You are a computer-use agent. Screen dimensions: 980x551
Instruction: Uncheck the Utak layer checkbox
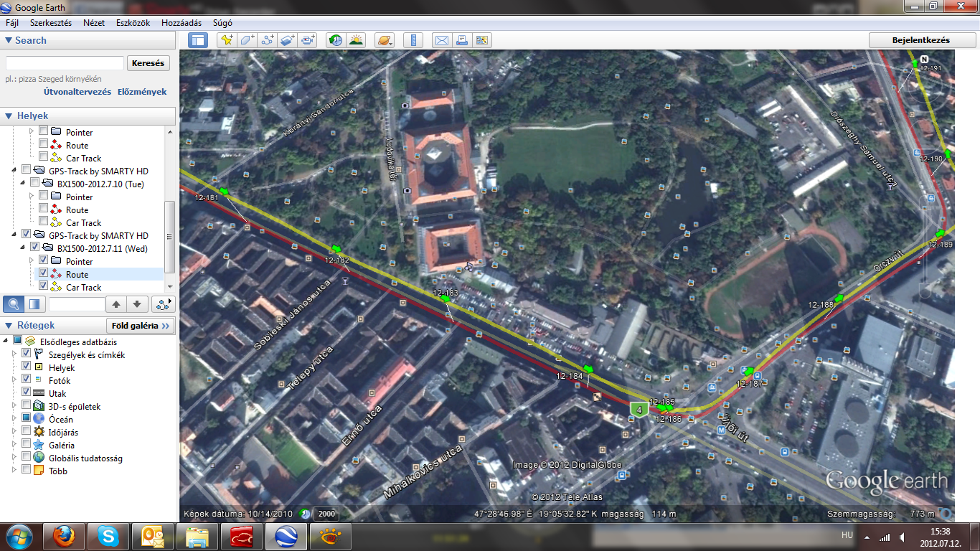(27, 393)
